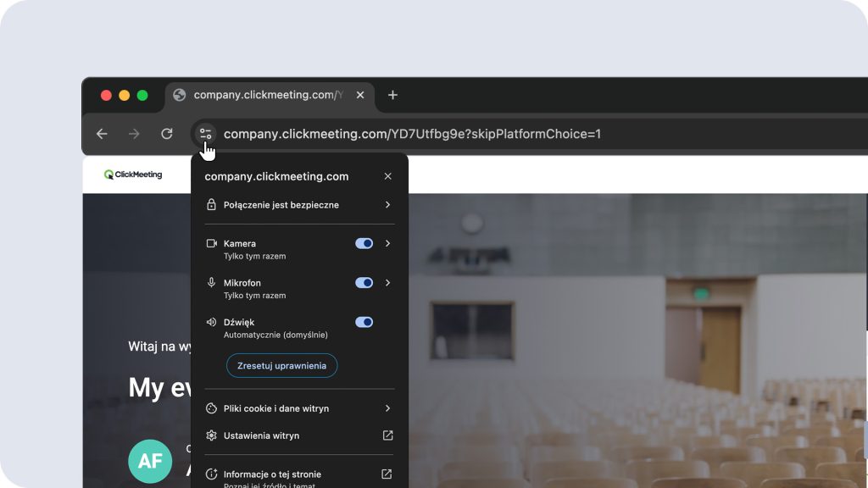Open Ustawienia witryn entry
The height and width of the screenshot is (488, 868).
[x=299, y=435]
